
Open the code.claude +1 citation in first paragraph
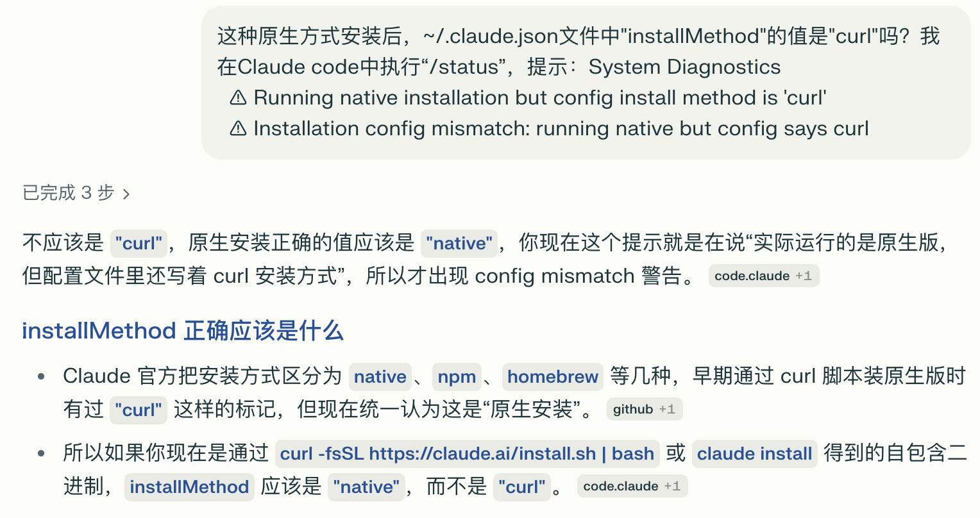point(763,276)
